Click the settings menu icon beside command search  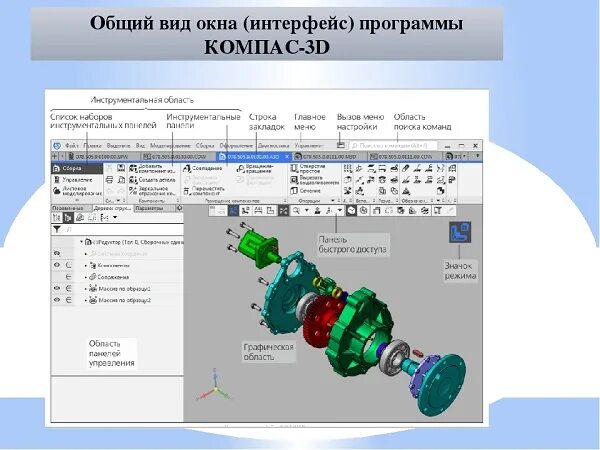pyautogui.click(x=341, y=145)
